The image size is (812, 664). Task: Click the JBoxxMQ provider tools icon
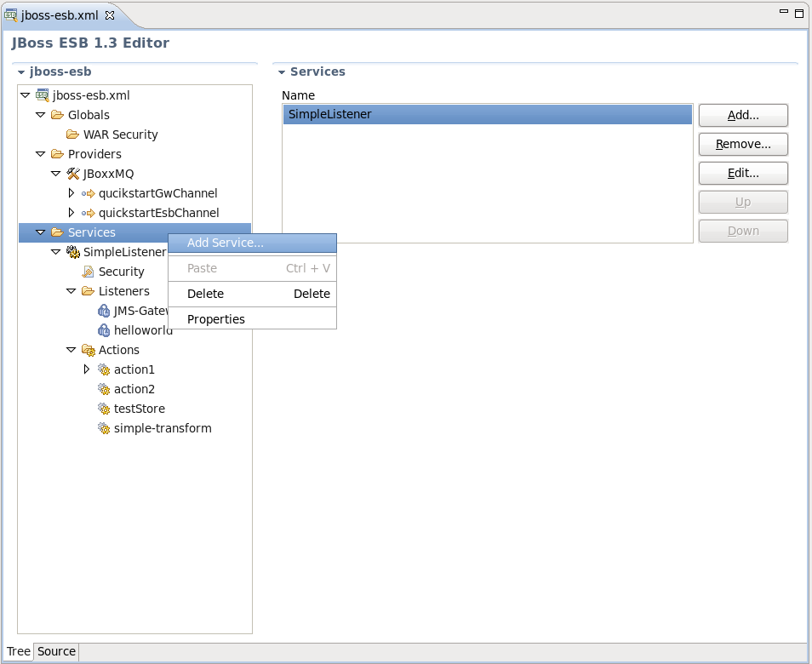pos(73,174)
